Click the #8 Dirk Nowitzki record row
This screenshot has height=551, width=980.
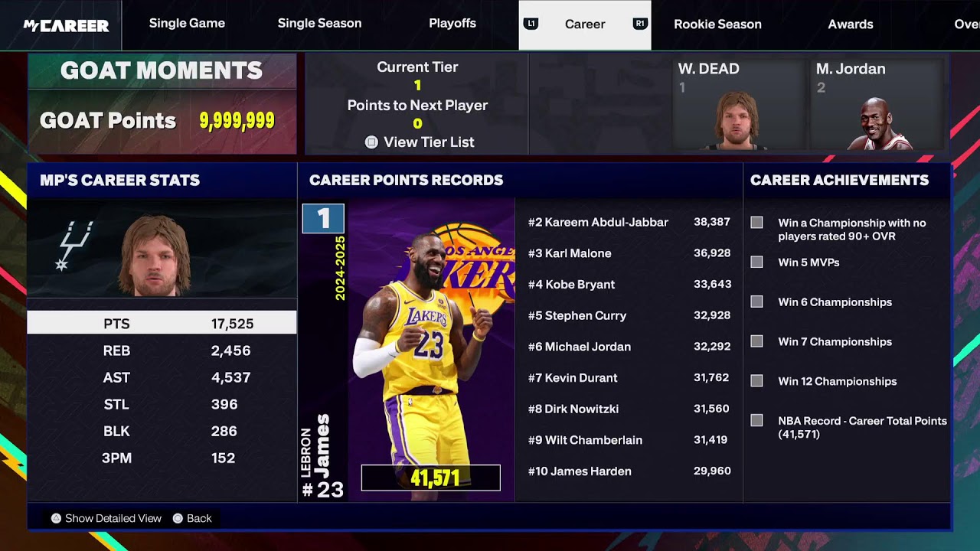(629, 409)
